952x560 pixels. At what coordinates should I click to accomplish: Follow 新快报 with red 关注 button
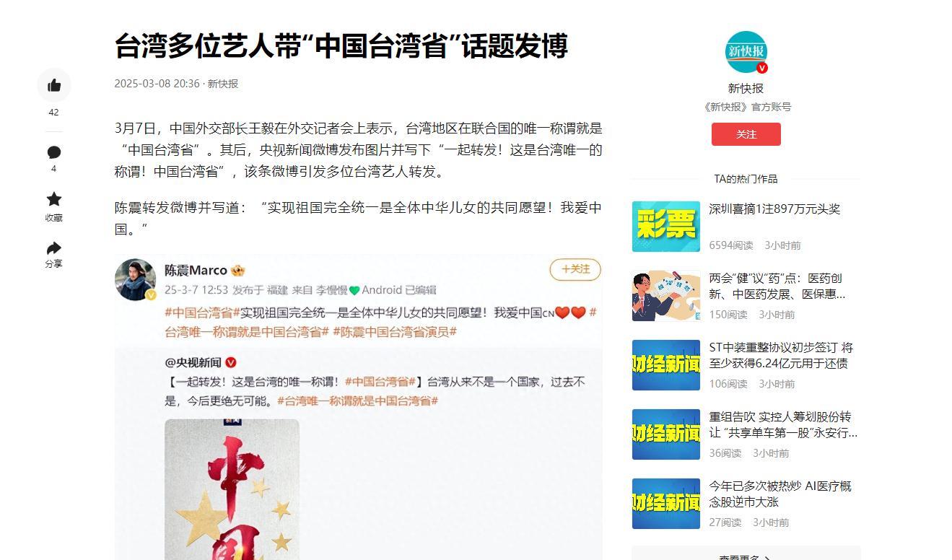746,134
